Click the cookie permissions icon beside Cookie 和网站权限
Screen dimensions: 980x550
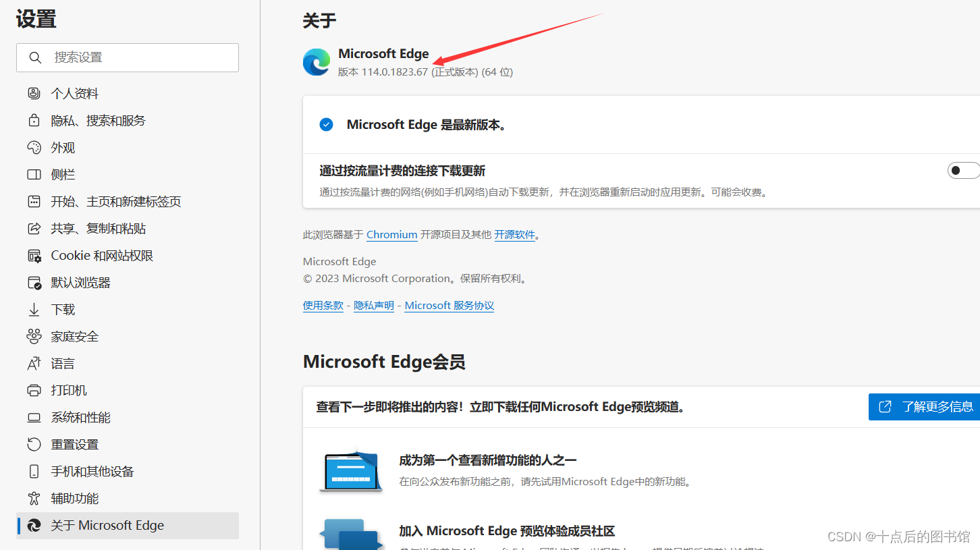point(34,255)
